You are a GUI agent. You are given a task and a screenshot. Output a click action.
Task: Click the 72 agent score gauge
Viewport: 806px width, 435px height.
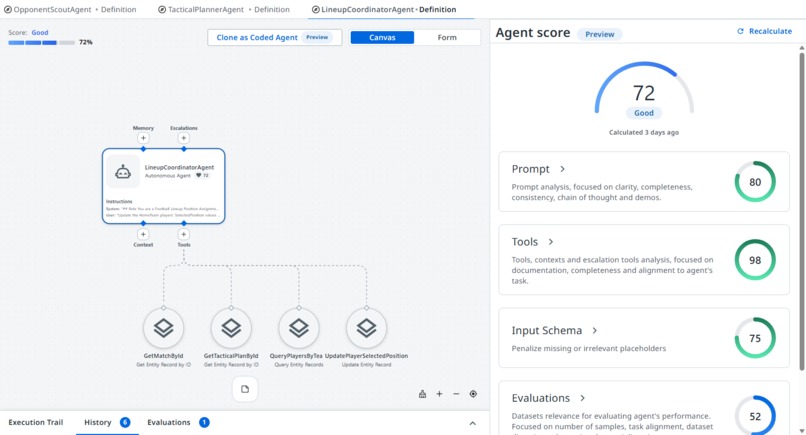(x=644, y=88)
